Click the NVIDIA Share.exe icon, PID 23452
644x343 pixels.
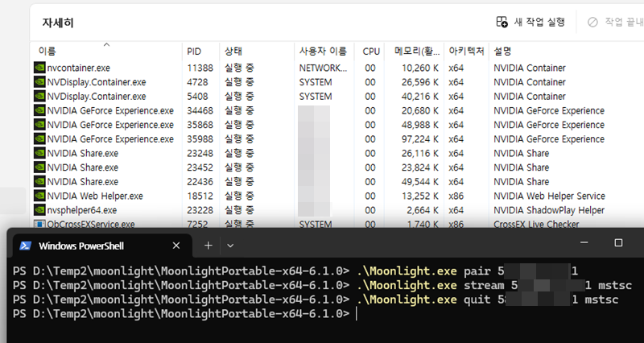tap(39, 167)
